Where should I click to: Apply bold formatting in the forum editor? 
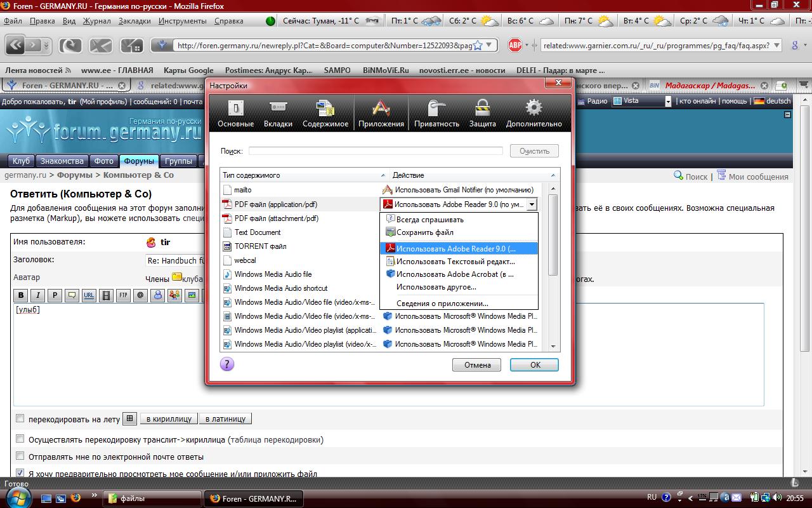(x=21, y=295)
